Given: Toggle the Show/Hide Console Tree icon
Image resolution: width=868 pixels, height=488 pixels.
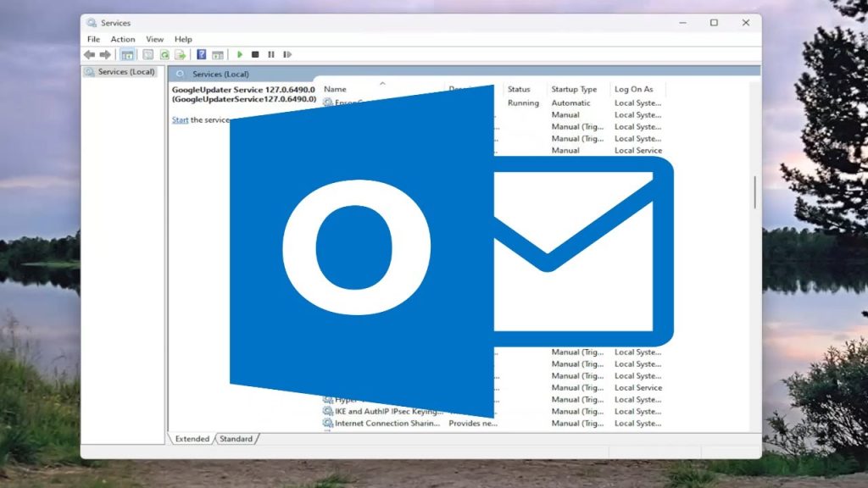Looking at the screenshot, I should click(x=127, y=55).
